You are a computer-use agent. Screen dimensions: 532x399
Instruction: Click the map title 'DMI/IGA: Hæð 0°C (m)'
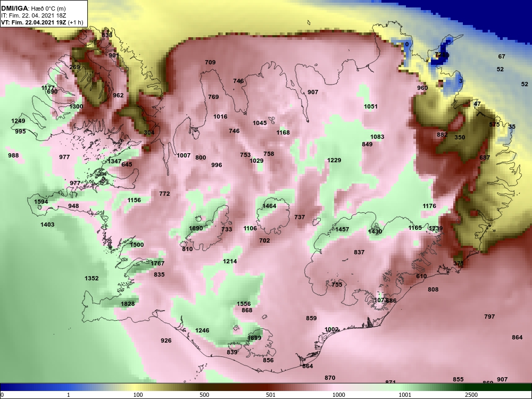pos(33,9)
